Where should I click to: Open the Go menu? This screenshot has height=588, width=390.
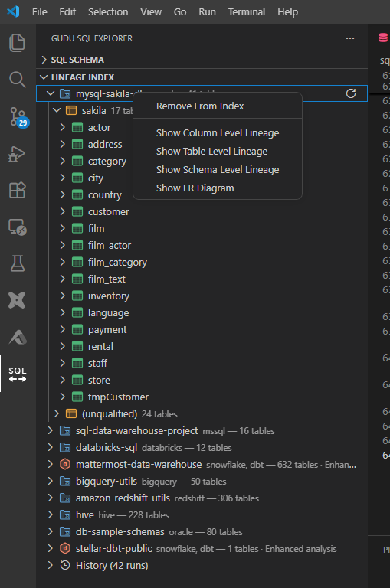pyautogui.click(x=180, y=12)
